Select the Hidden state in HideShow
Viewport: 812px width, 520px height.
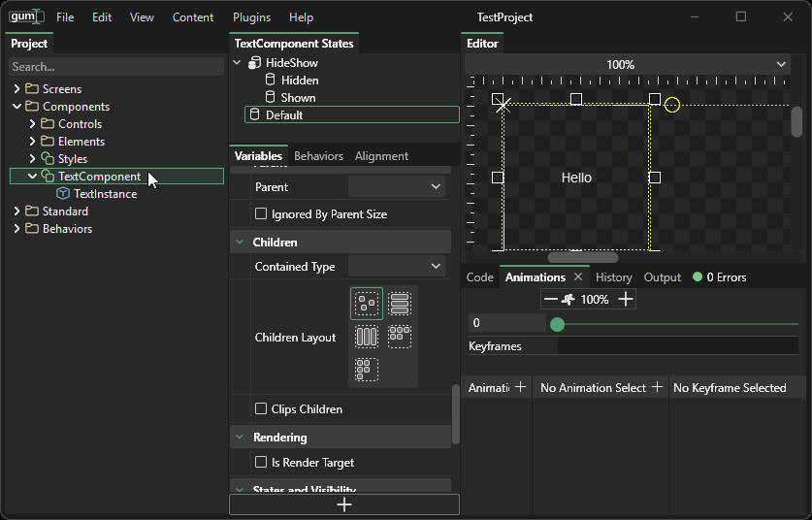[300, 81]
